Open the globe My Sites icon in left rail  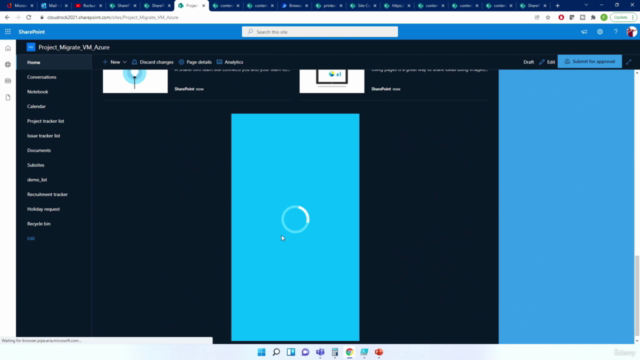pos(8,64)
